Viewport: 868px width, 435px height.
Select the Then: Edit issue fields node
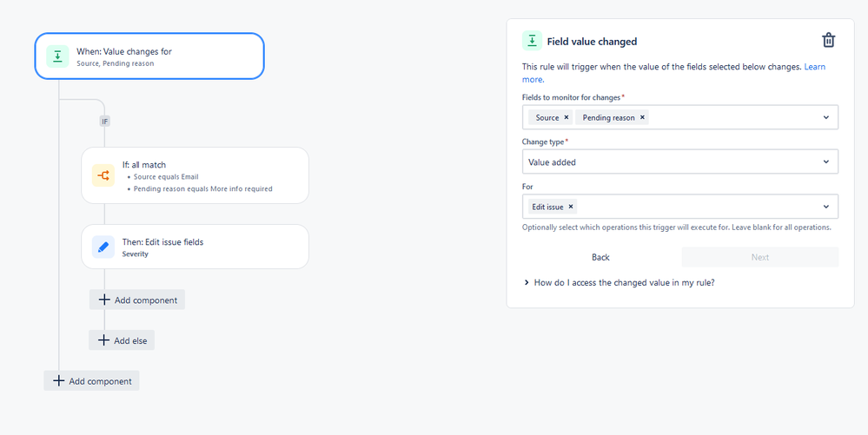click(x=195, y=247)
